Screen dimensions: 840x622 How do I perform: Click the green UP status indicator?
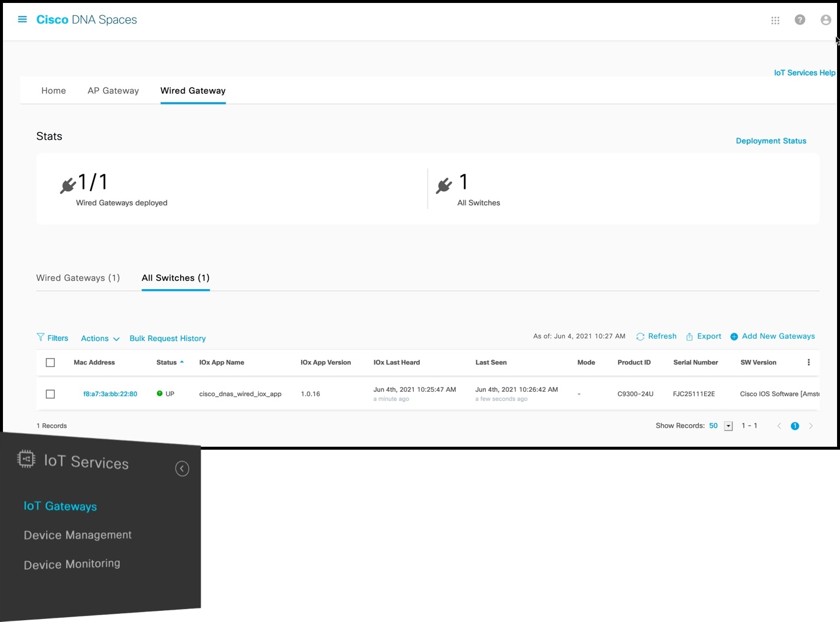tap(159, 394)
